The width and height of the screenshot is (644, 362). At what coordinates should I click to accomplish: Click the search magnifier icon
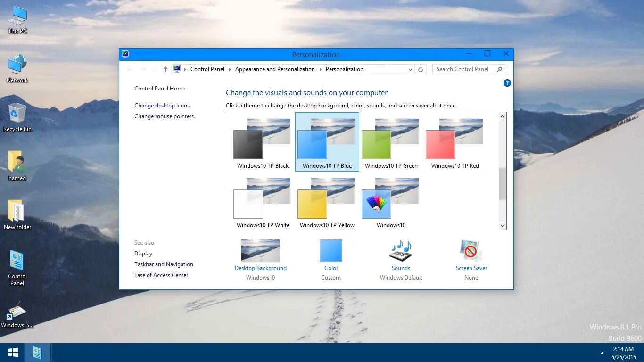[x=500, y=69]
